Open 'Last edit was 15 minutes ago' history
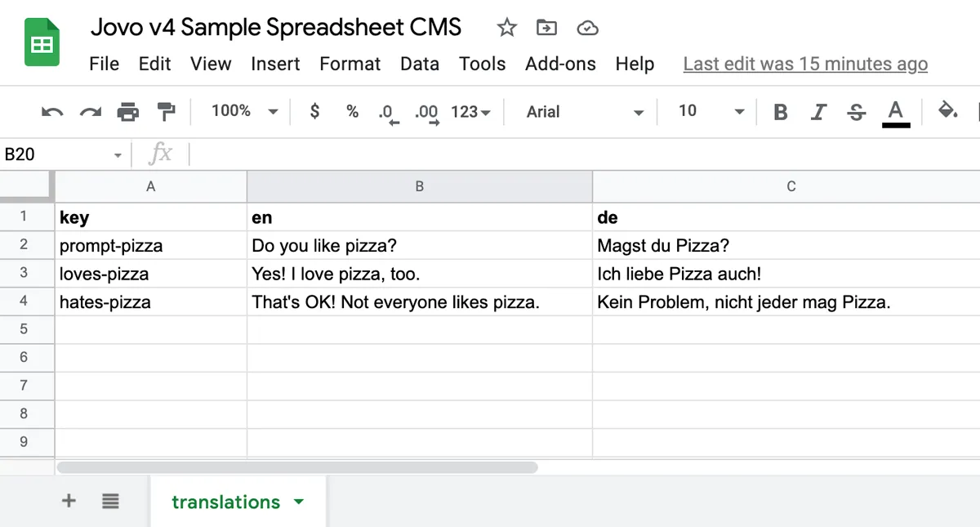 tap(804, 64)
